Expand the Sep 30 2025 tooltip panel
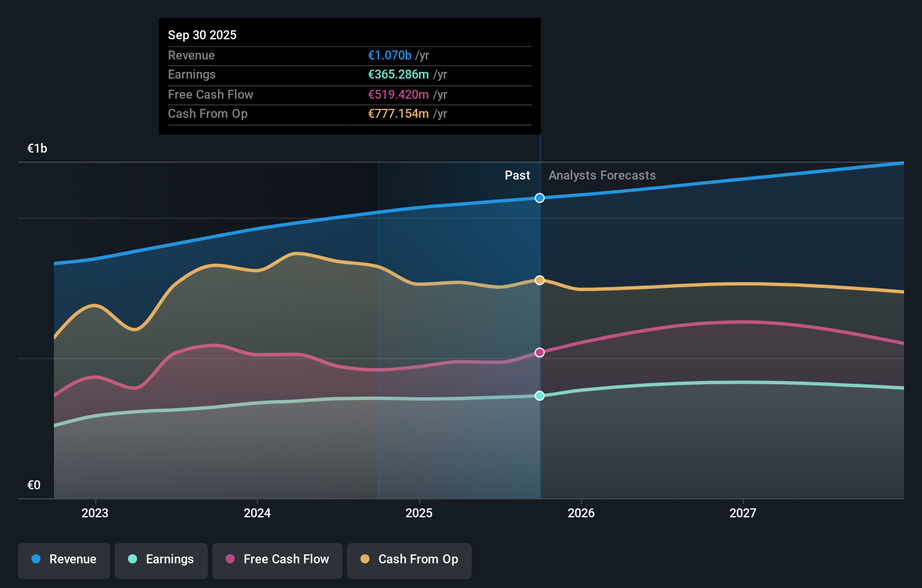 coord(349,35)
